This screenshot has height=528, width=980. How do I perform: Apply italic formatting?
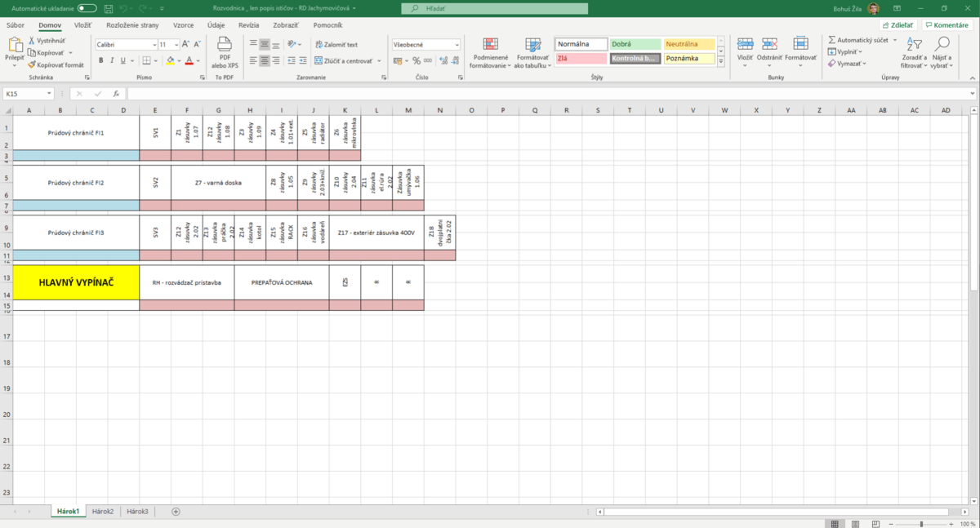pyautogui.click(x=112, y=60)
